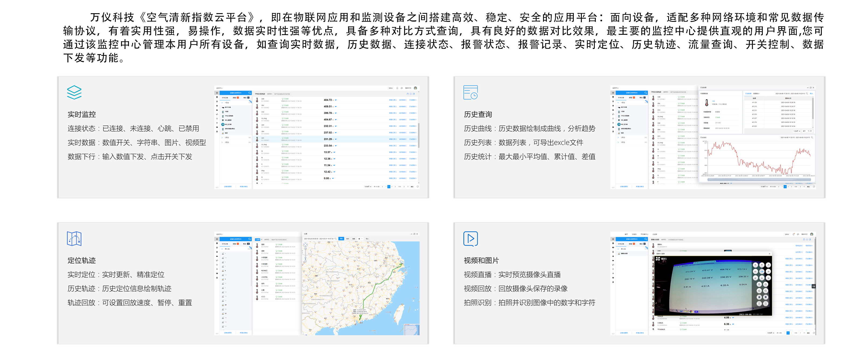Close the camera live stream popup
868x352 pixels.
(x=769, y=254)
